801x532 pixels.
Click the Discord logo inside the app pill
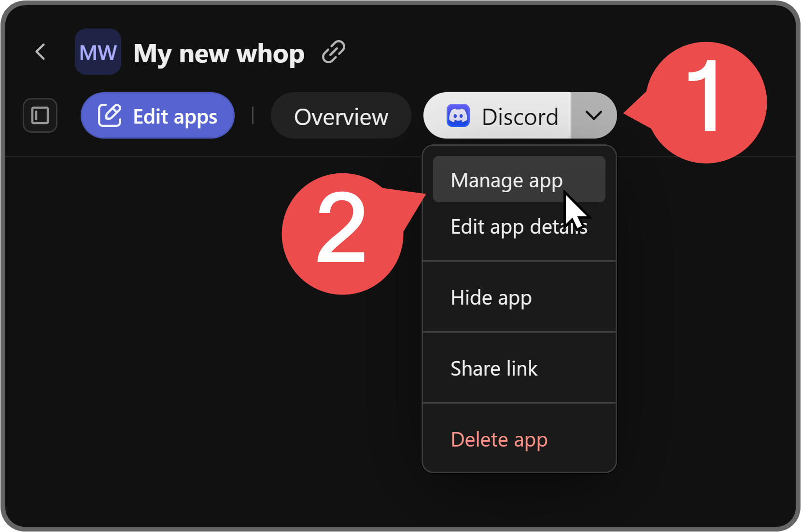[458, 115]
